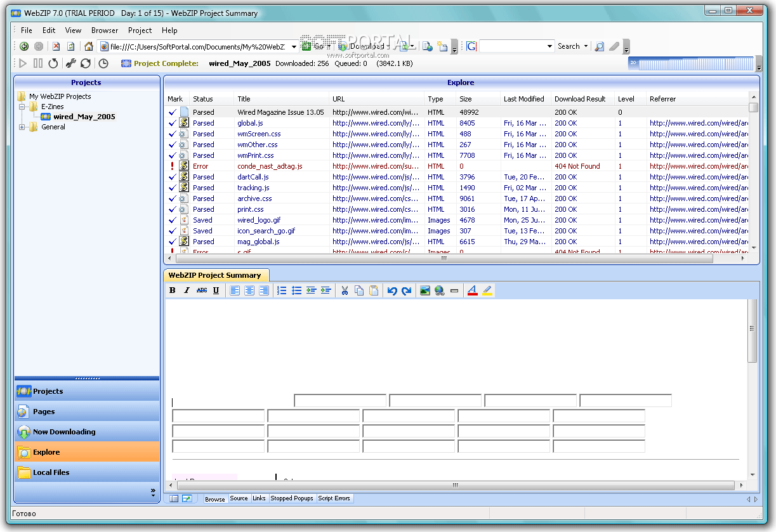
Task: Open the Project menu
Action: click(x=140, y=30)
